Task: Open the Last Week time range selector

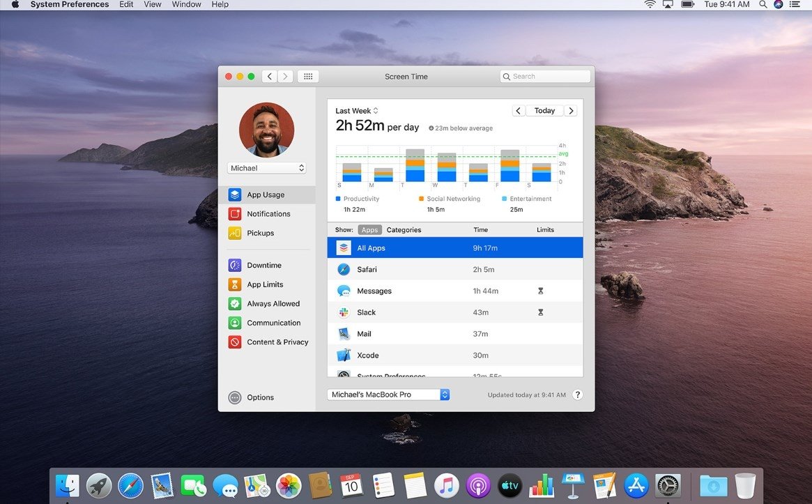Action: 355,110
